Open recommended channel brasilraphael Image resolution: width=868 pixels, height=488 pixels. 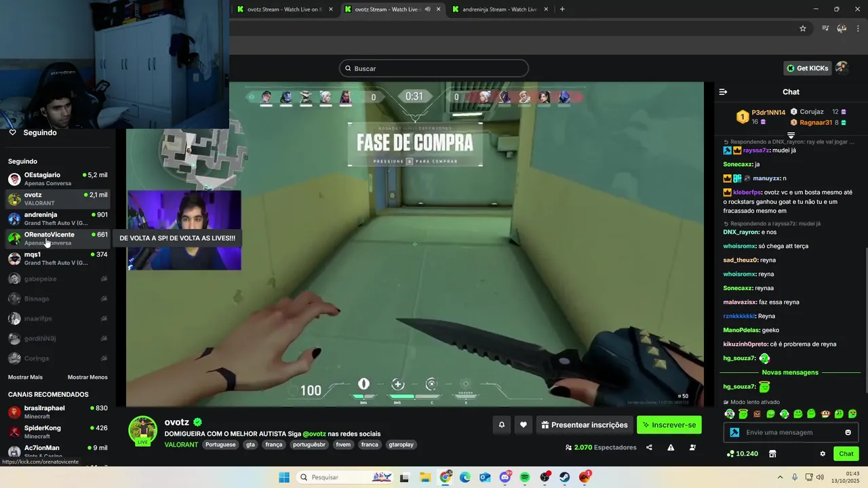[58, 412]
